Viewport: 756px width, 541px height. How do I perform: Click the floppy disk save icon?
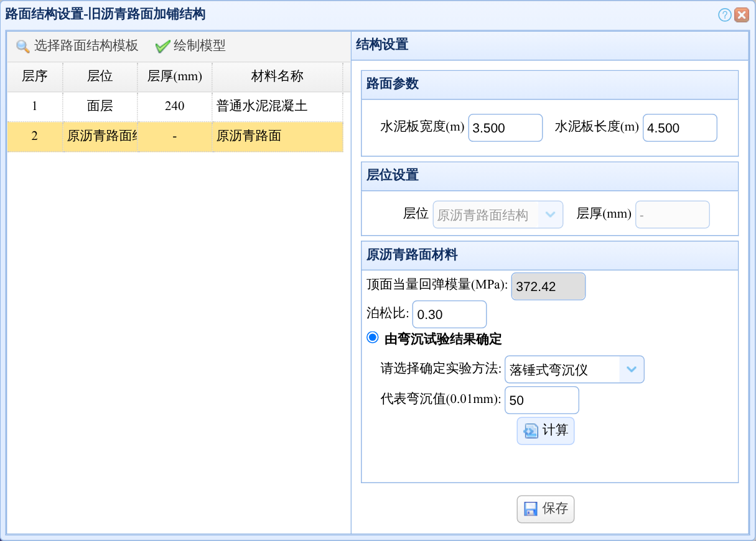tap(531, 509)
